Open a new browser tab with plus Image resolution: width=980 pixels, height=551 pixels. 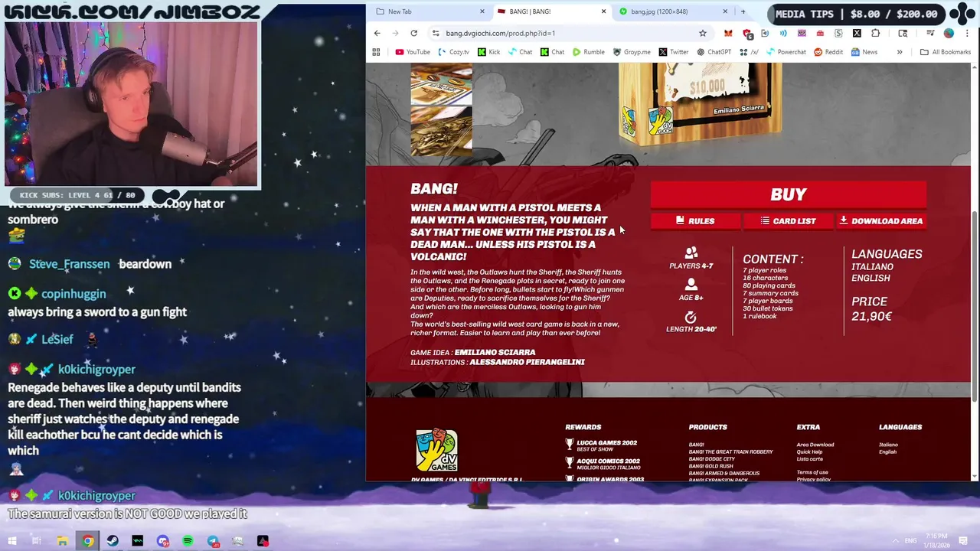(x=743, y=11)
